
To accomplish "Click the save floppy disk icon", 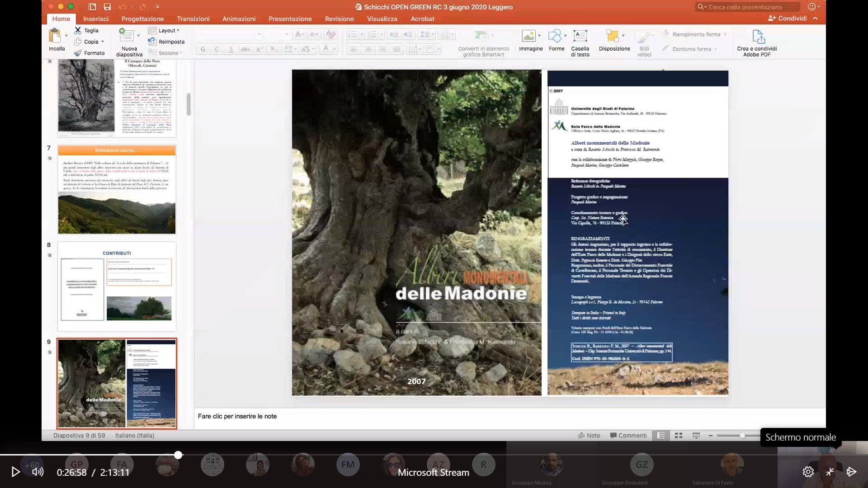I will [x=107, y=7].
